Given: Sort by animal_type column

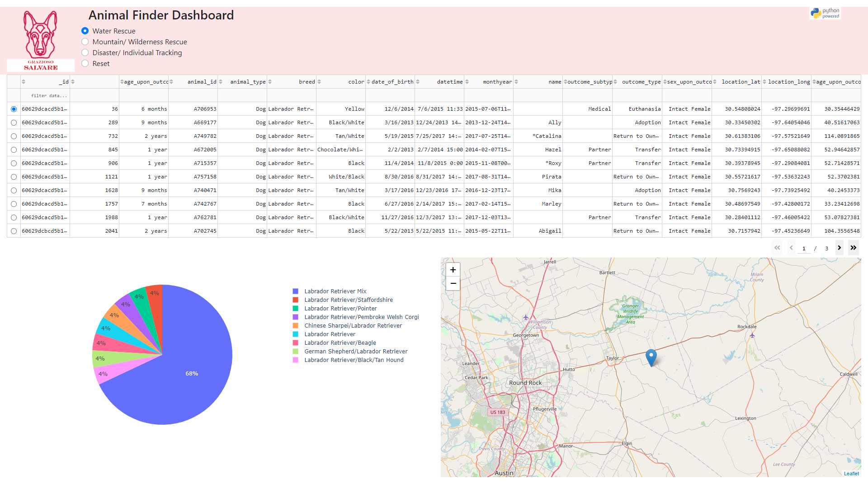Looking at the screenshot, I should coord(221,82).
